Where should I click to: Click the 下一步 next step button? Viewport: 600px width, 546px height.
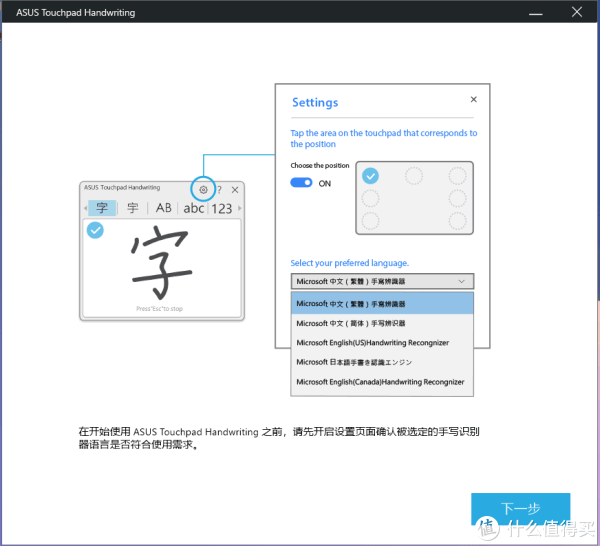(x=520, y=509)
